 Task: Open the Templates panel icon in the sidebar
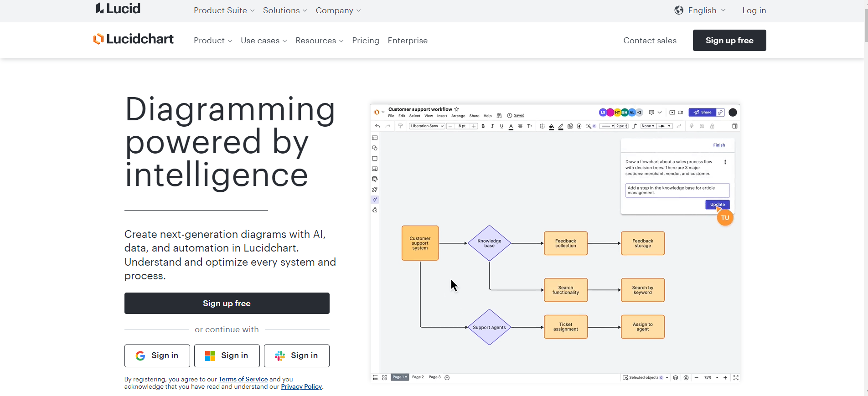click(x=375, y=138)
